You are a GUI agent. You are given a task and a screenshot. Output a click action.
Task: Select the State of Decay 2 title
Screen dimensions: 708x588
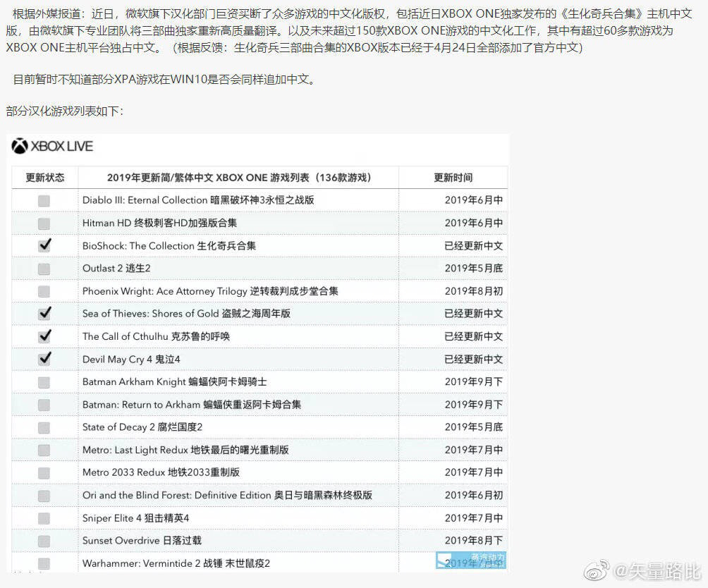coord(142,427)
